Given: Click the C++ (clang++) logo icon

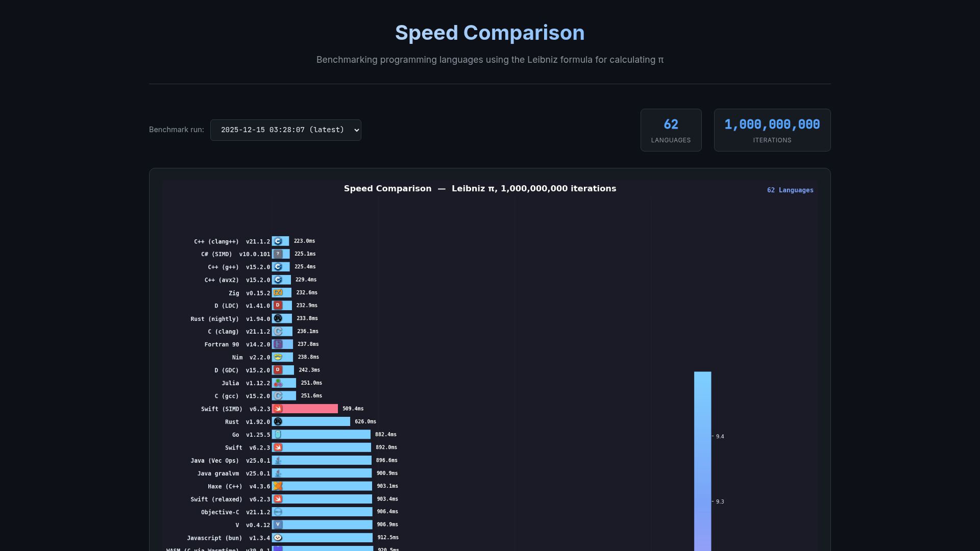Looking at the screenshot, I should point(278,241).
